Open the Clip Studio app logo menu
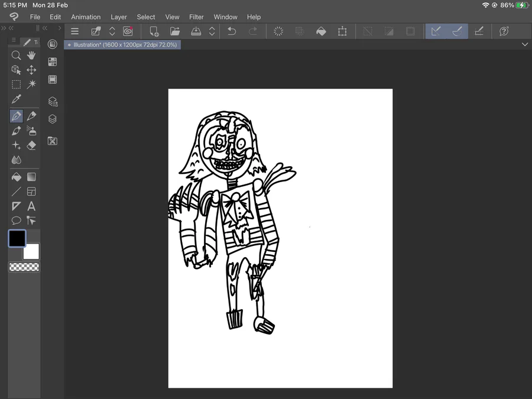The image size is (532, 399). 14,17
